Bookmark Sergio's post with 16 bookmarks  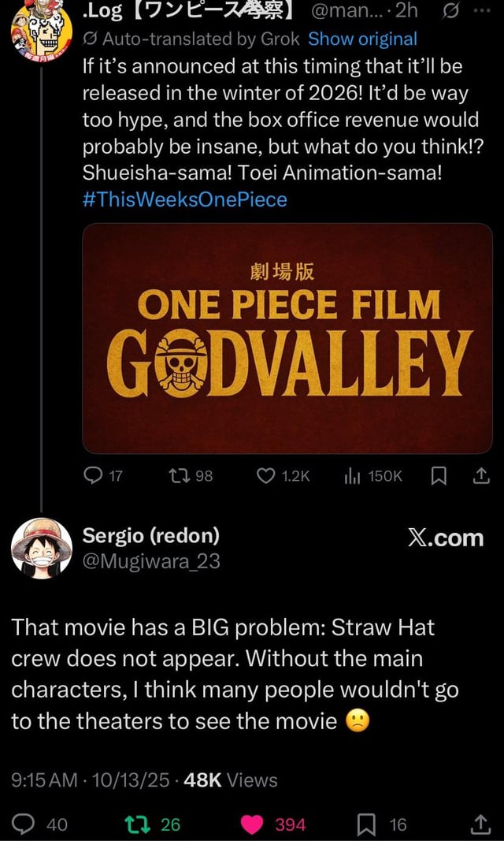(366, 824)
